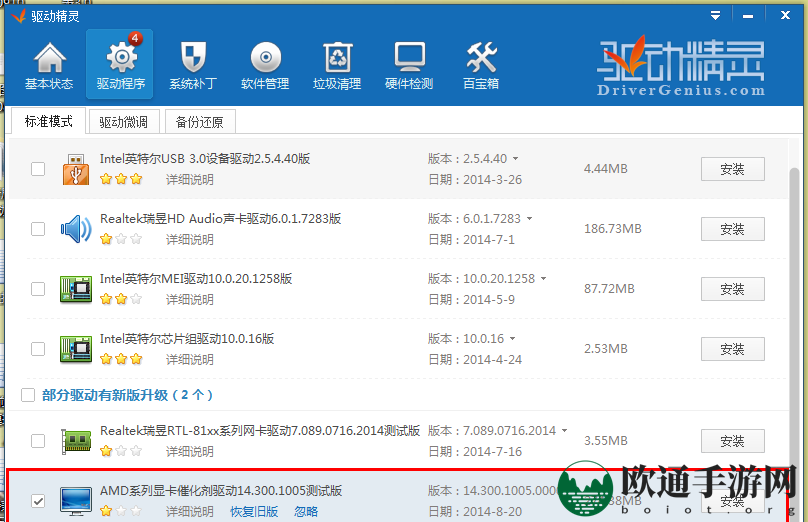This screenshot has width=808, height=522.
Task: Click the motherboard icon for Intel MEI driver
Action: [x=76, y=289]
